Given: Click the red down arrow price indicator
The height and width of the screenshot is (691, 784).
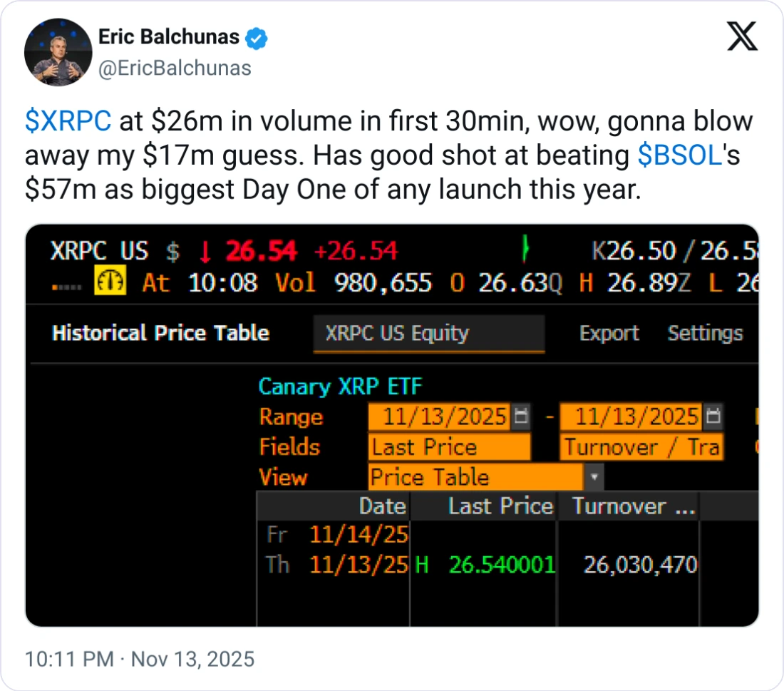Looking at the screenshot, I should tap(205, 252).
